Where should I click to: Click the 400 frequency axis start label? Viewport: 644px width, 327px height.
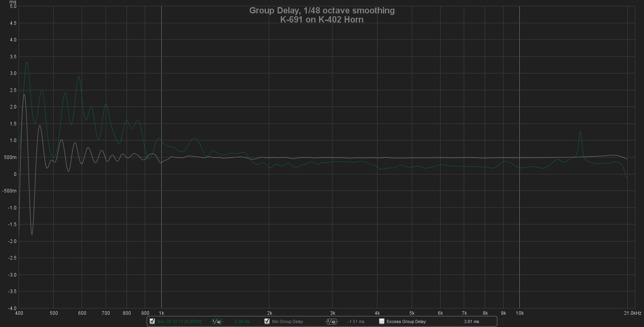19,313
